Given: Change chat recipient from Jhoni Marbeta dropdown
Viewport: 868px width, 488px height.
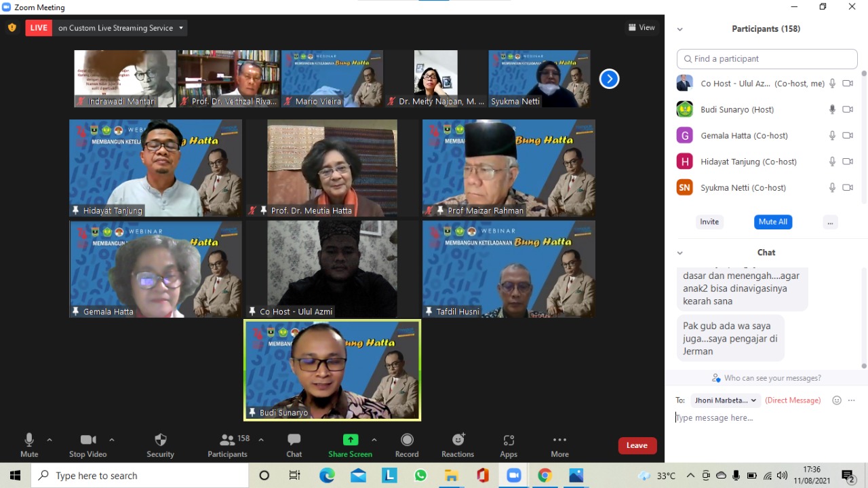Looking at the screenshot, I should [725, 400].
